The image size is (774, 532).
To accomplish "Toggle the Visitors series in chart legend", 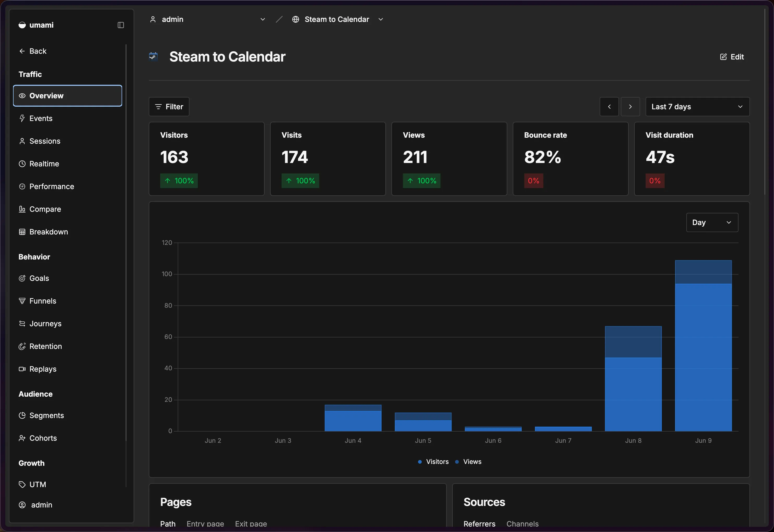I will [x=433, y=462].
